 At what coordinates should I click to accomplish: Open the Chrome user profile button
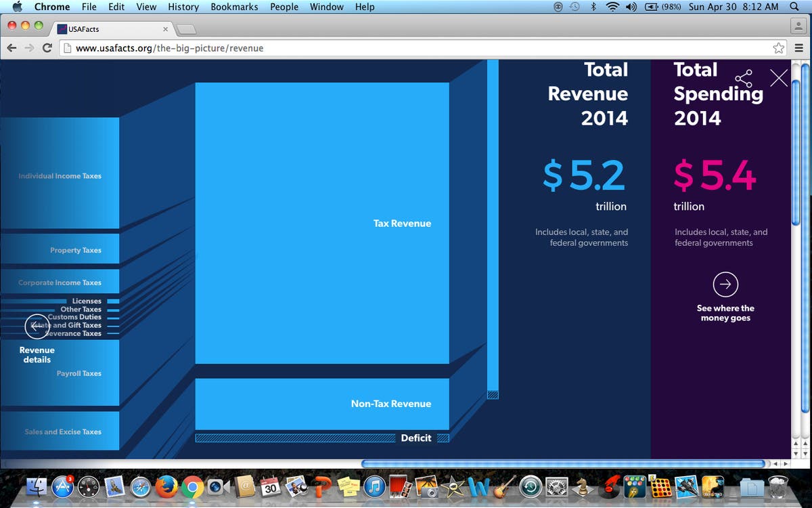click(x=798, y=26)
